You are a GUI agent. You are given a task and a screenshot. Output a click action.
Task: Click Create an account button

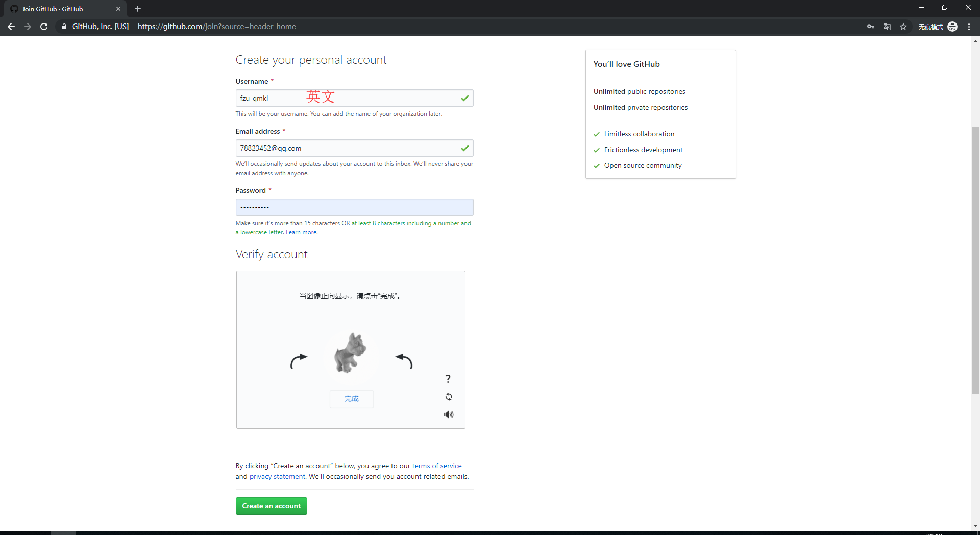coord(272,506)
